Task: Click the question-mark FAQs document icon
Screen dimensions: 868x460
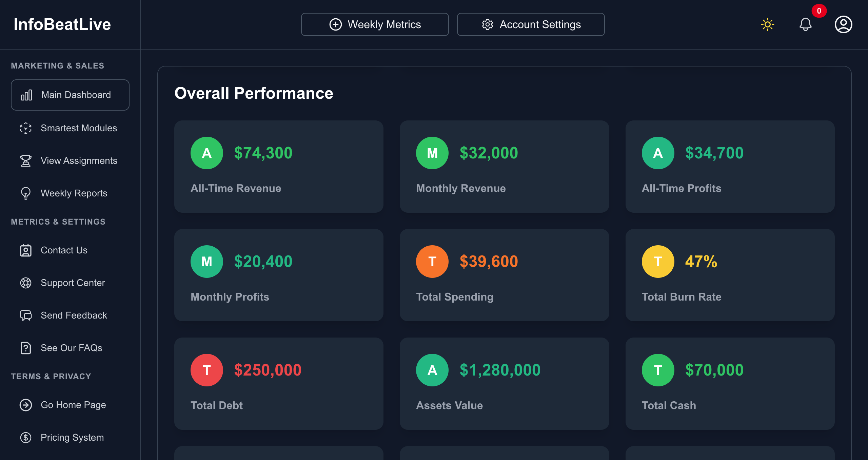Action: [x=26, y=348]
